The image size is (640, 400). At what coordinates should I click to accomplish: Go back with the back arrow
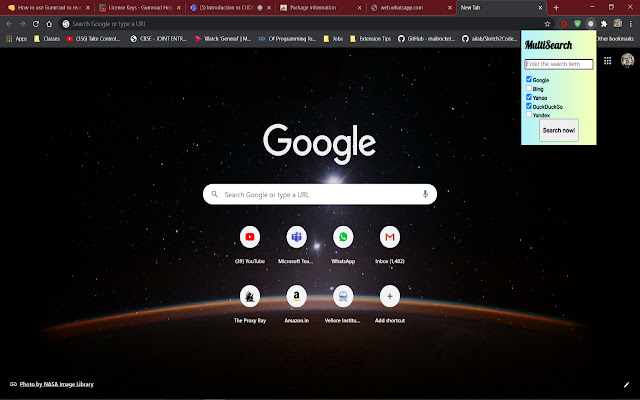coord(9,24)
